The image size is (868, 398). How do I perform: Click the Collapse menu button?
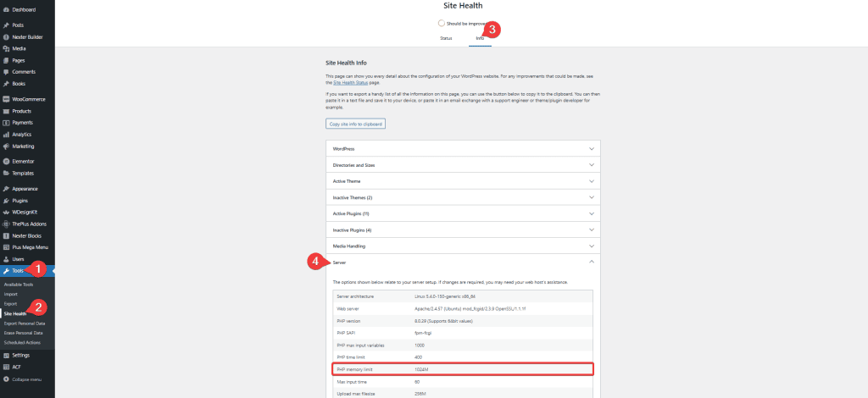pos(25,379)
